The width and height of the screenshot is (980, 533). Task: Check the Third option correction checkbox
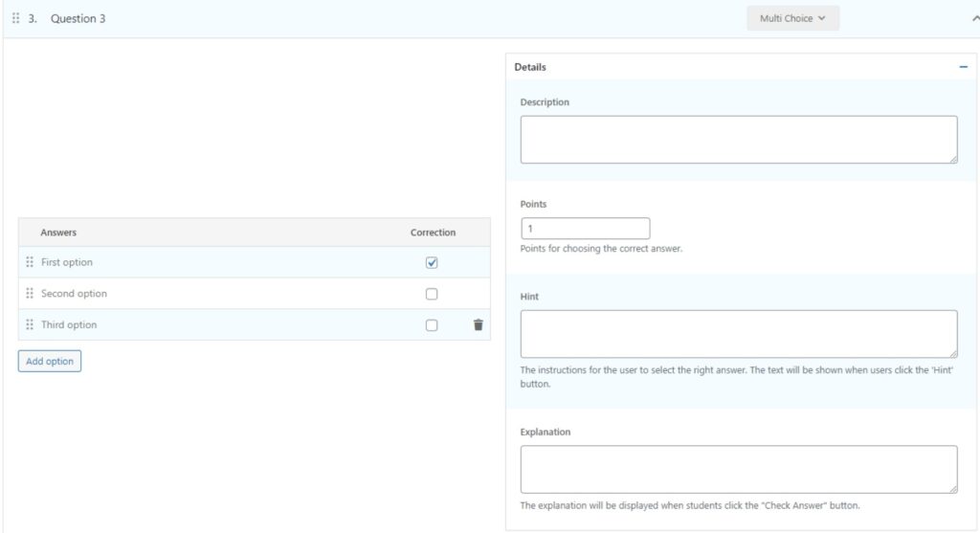point(432,325)
